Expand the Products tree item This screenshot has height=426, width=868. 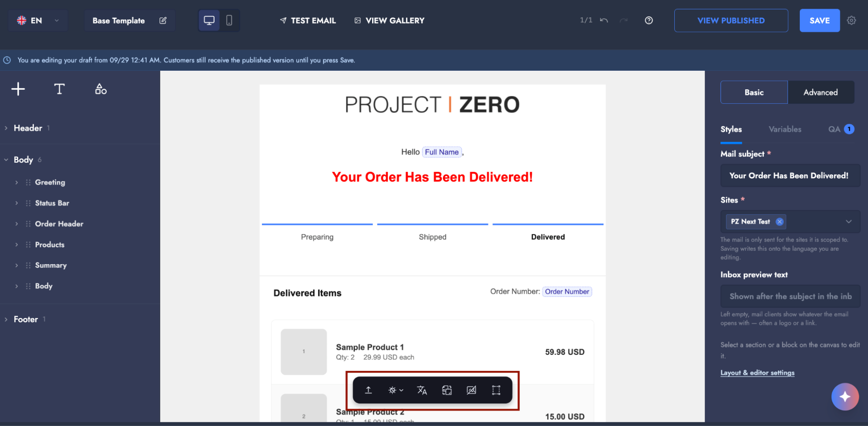pyautogui.click(x=17, y=245)
